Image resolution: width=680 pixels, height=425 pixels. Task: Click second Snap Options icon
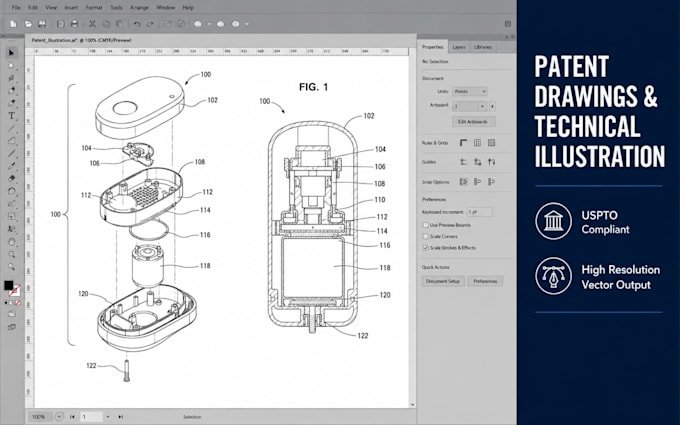[477, 182]
